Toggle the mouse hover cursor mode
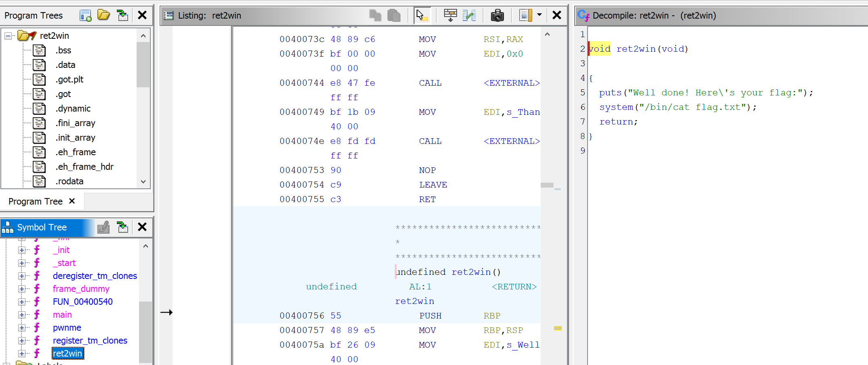868x365 pixels. click(x=422, y=15)
